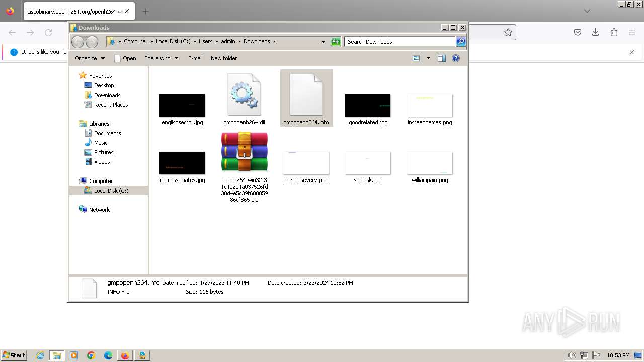Click admin in address breadcrumb
This screenshot has width=644, height=362.
[x=228, y=41]
